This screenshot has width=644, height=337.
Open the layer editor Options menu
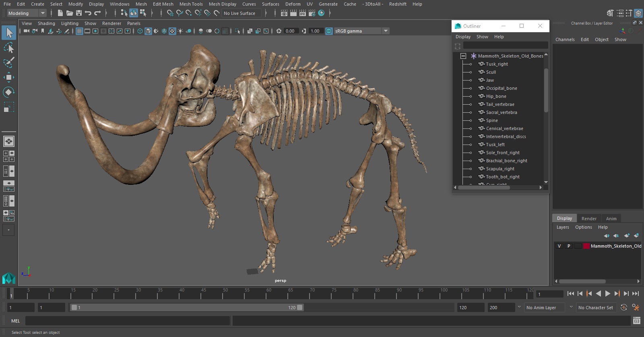click(583, 227)
